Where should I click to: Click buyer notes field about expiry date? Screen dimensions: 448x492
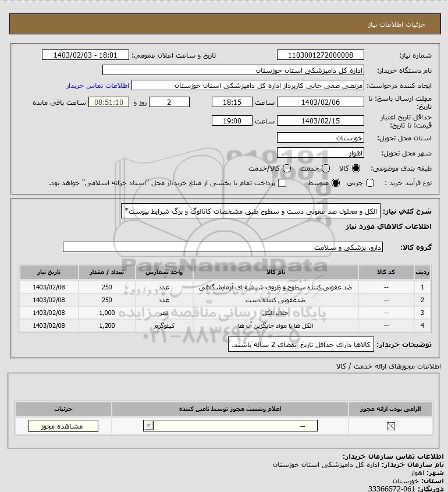click(301, 345)
